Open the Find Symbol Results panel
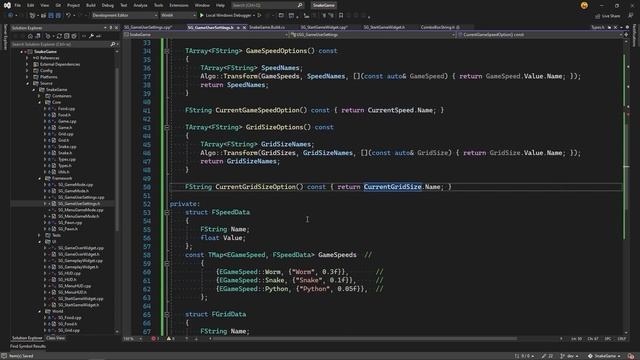 click(x=28, y=346)
